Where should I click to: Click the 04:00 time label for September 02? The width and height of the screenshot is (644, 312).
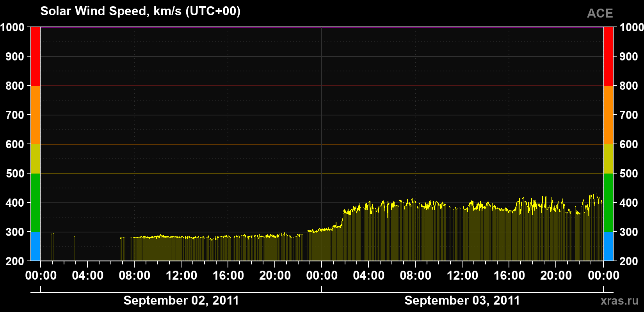click(88, 276)
